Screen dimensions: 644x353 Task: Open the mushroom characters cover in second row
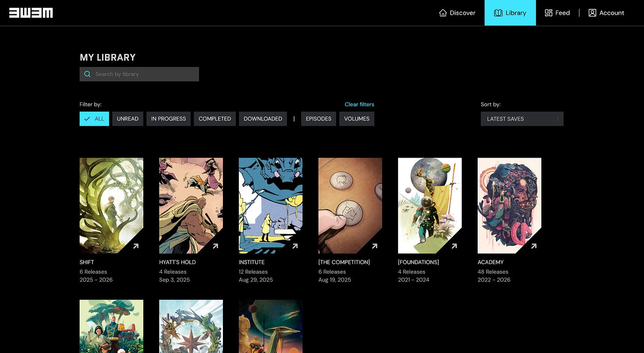pos(111,326)
